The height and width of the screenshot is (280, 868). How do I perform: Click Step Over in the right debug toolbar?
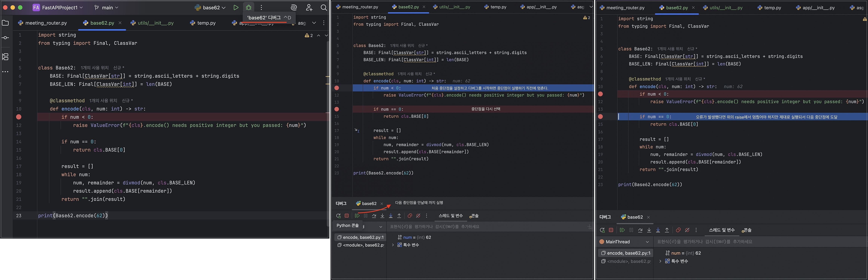click(x=640, y=230)
